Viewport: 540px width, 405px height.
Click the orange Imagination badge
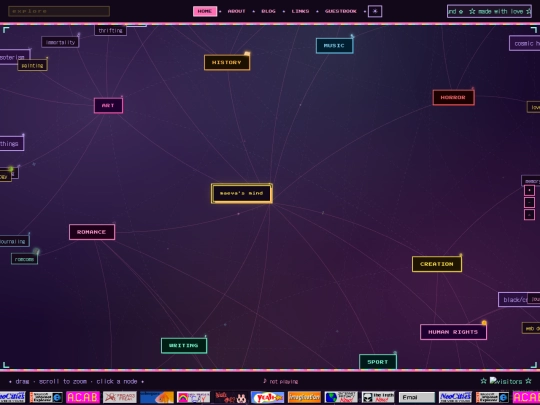pyautogui.click(x=304, y=397)
